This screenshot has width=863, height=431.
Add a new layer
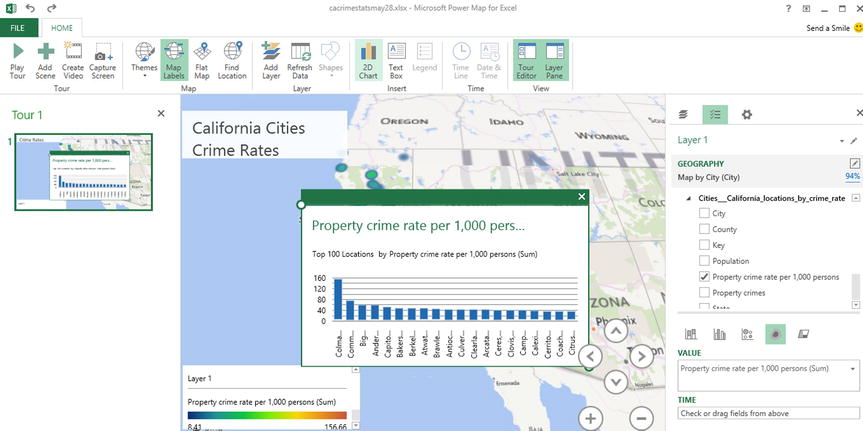point(271,61)
